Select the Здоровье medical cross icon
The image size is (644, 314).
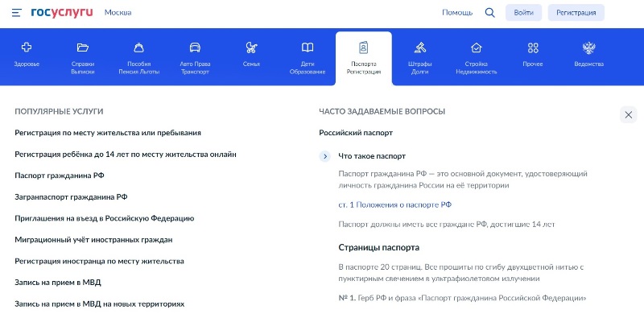tap(27, 48)
